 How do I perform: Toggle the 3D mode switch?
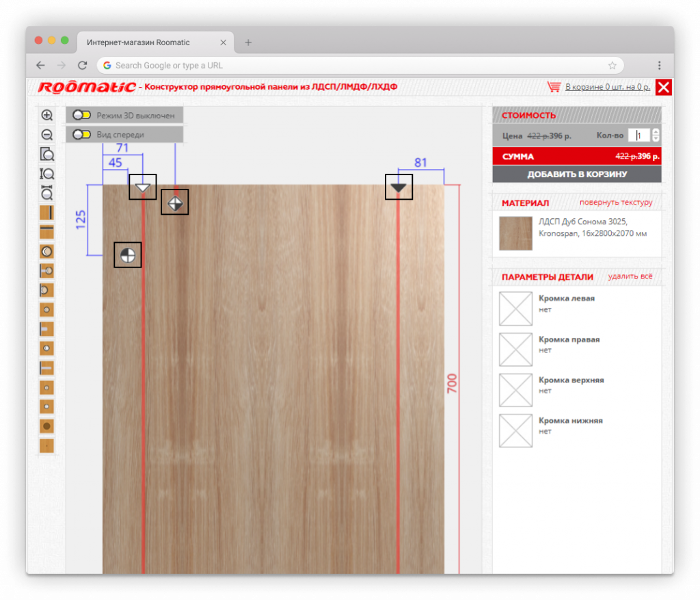point(81,116)
